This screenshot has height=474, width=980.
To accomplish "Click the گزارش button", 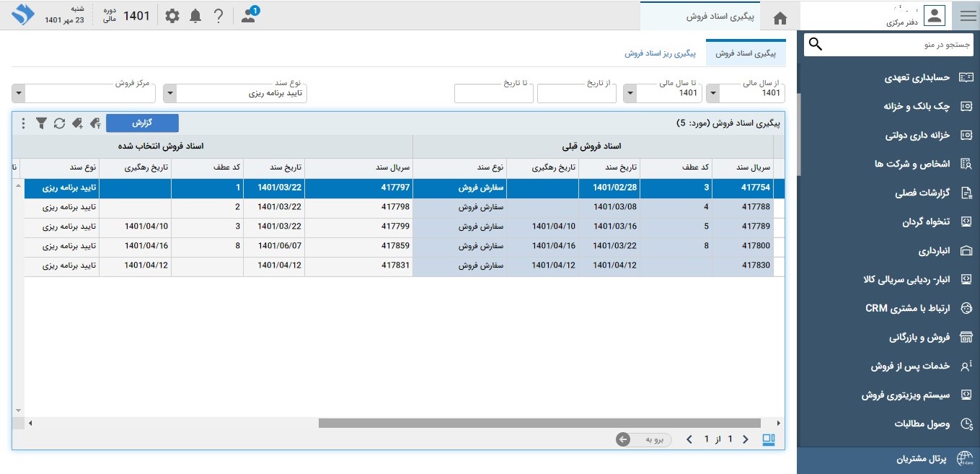I will click(x=142, y=123).
